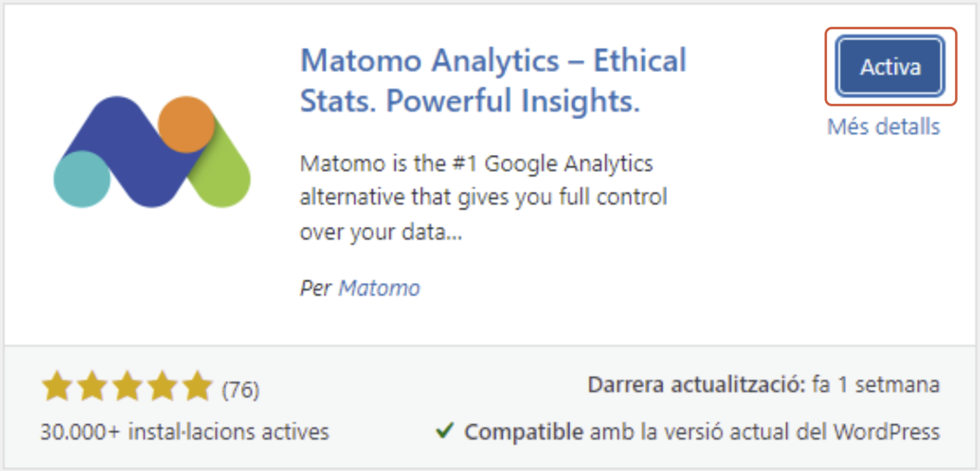Viewport: 980px width, 471px height.
Task: Open the Matomo Analytics plugin title link
Action: point(493,81)
